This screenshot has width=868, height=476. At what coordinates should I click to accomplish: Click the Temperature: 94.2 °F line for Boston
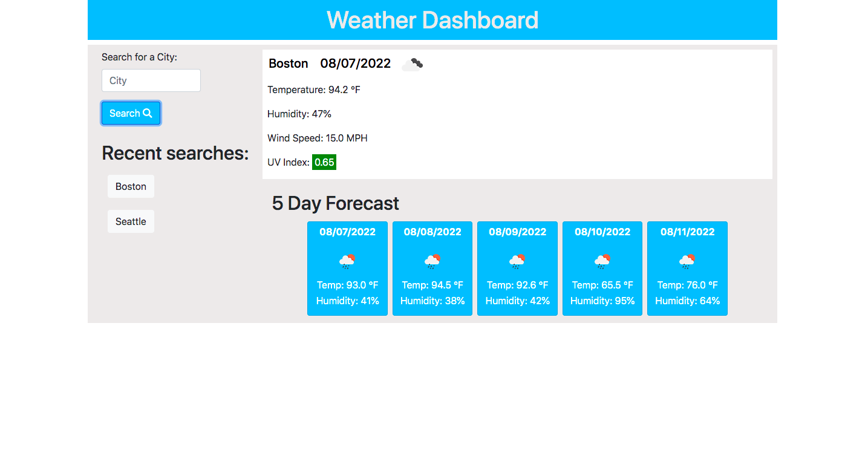[313, 89]
